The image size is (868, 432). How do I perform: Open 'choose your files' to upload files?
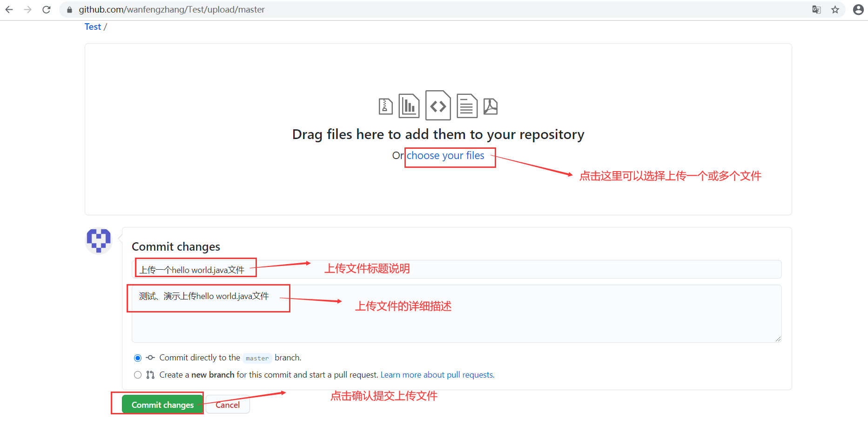[x=445, y=155]
